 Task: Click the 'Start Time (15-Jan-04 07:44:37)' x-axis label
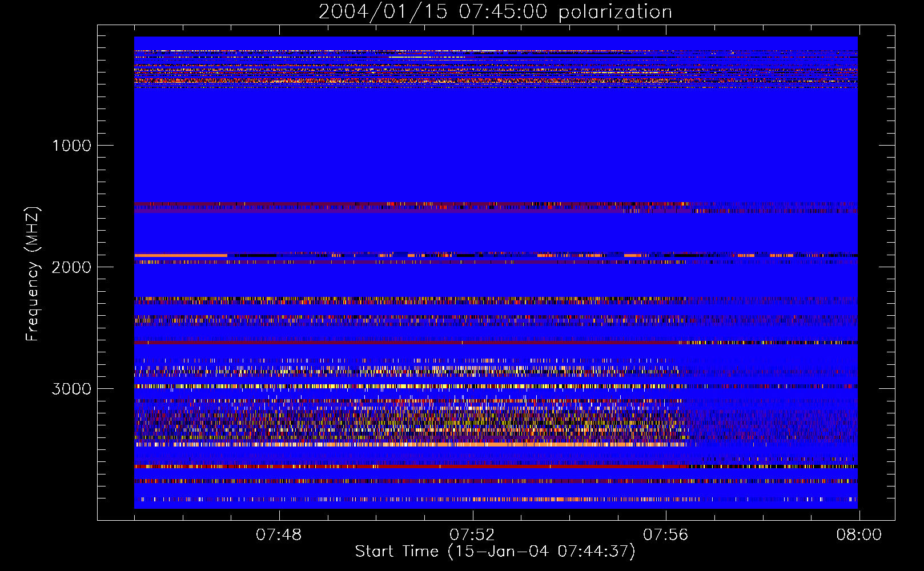pyautogui.click(x=495, y=552)
